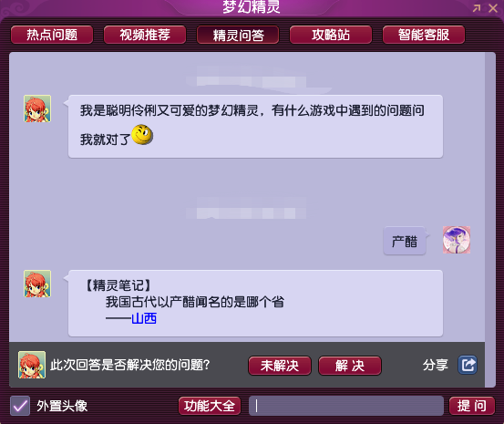Toggle the 外置头像 checkbox
The height and width of the screenshot is (424, 504).
[x=20, y=406]
